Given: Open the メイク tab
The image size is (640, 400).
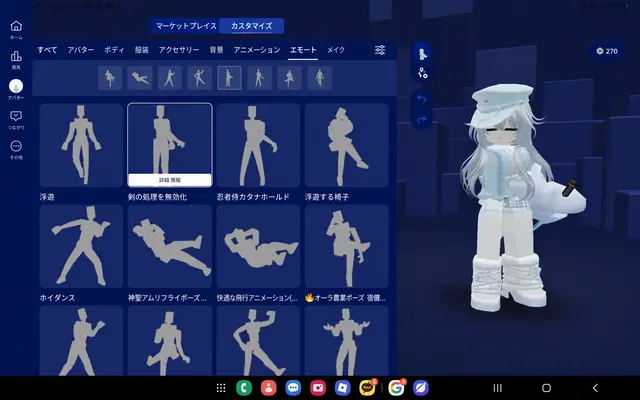Looking at the screenshot, I should (336, 50).
